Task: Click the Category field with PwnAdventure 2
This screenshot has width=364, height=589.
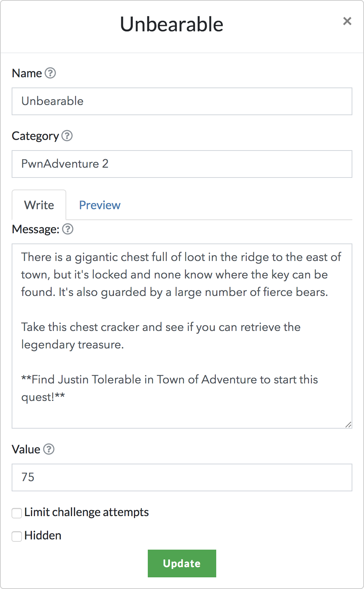Action: click(182, 164)
